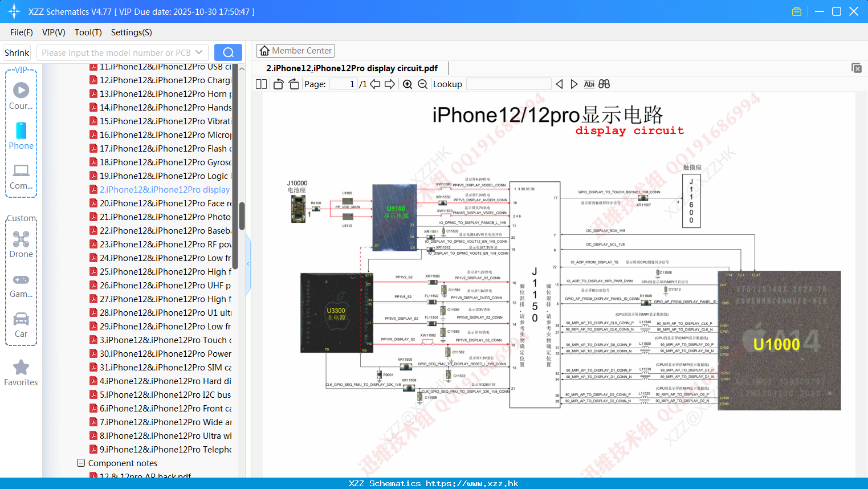868x489 pixels.
Task: Click the binoculars search icon
Action: coord(604,84)
